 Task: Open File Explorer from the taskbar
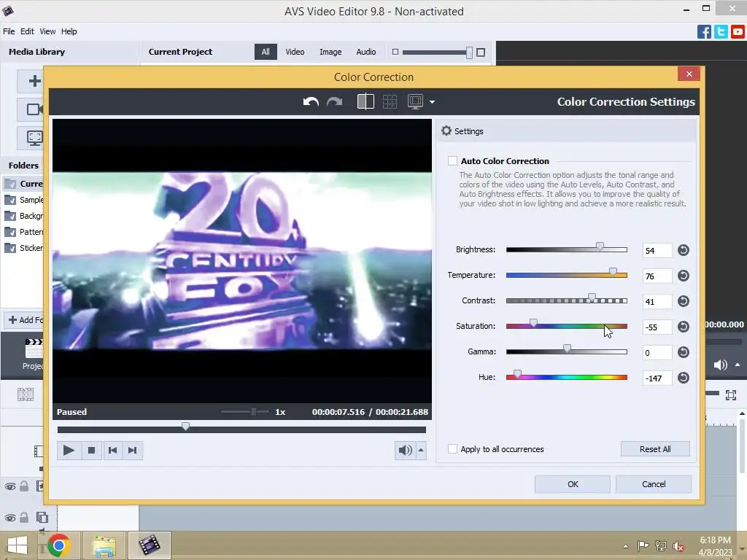point(104,545)
